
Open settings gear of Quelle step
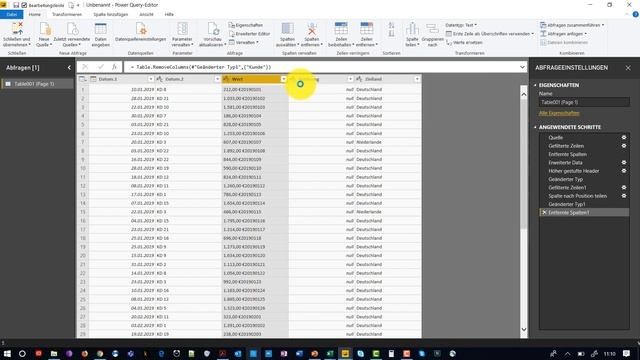coord(624,138)
